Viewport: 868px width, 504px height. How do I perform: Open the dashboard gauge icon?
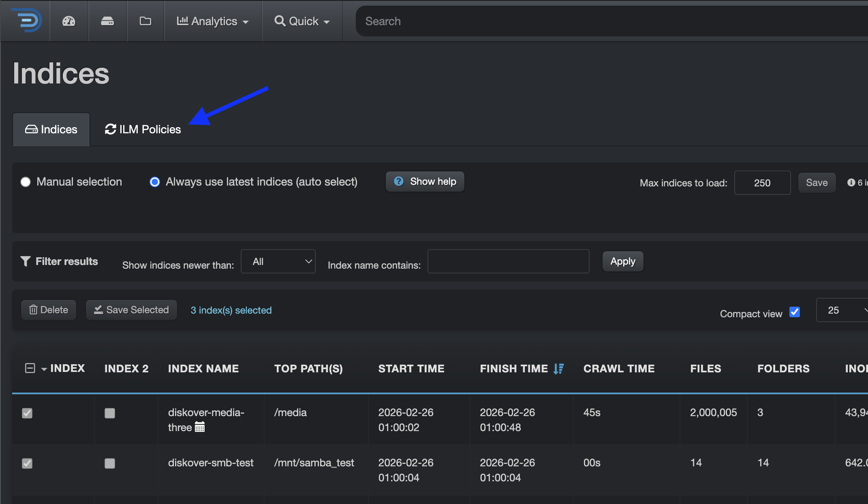click(x=69, y=21)
